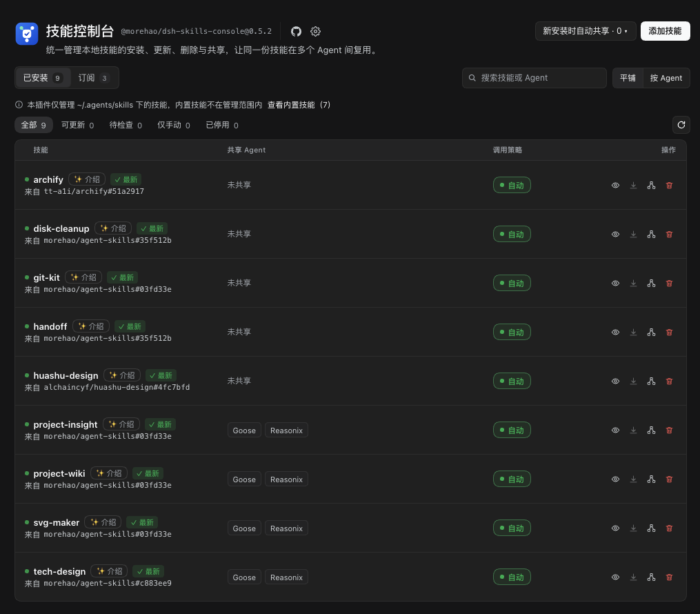Toggle visibility eye for project-insight
Screen dimensions: 700x614
[x=615, y=430]
